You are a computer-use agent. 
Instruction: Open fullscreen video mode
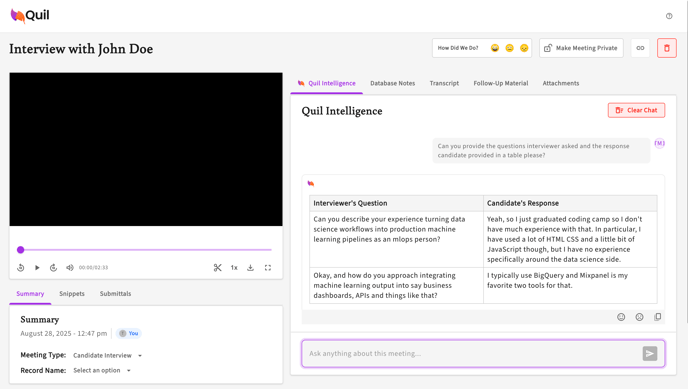point(268,268)
